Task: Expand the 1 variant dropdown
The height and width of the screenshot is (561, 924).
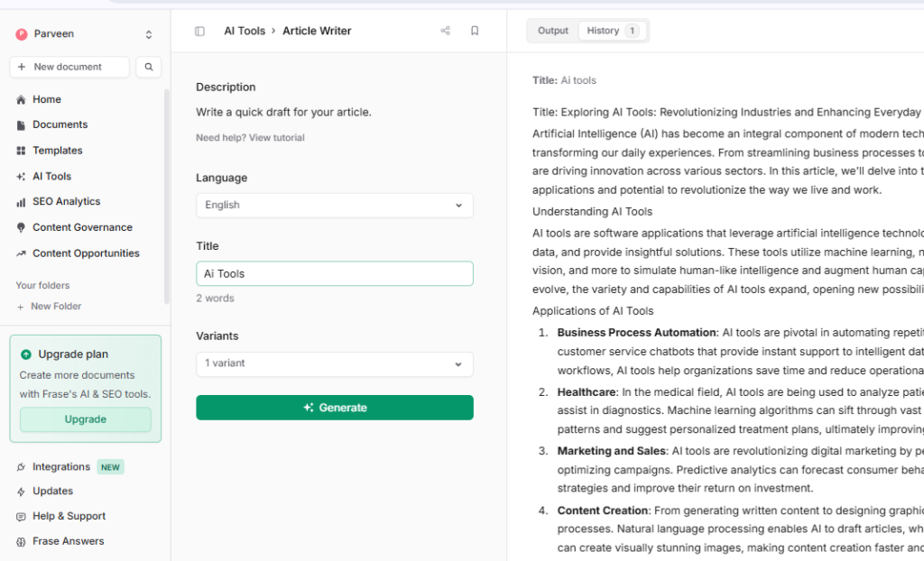Action: tap(334, 363)
